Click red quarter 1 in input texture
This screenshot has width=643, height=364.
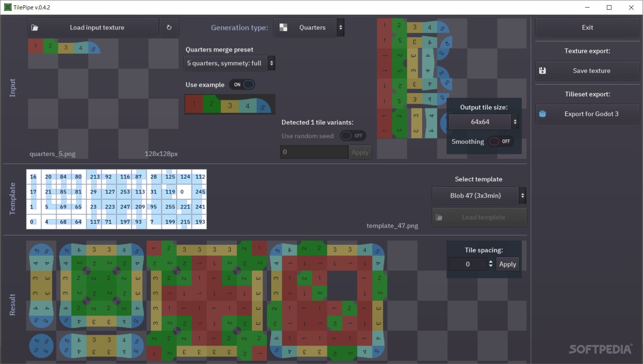pyautogui.click(x=35, y=46)
